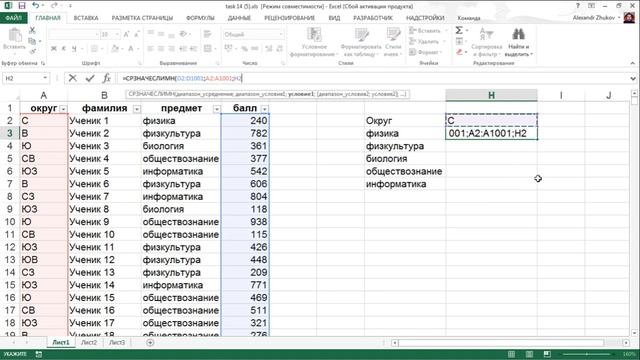This screenshot has width=640, height=360.
Task: Expand the formula bar chevron
Action: click(633, 78)
